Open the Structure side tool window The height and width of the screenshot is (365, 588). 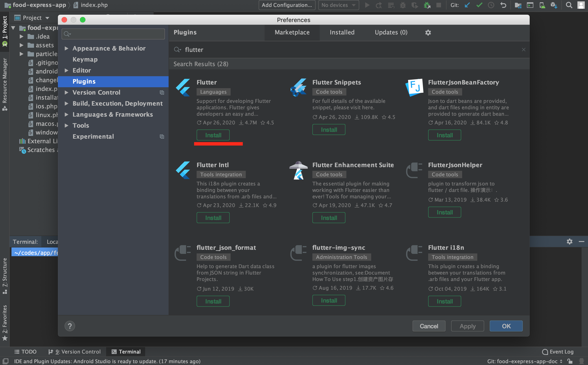[5, 276]
